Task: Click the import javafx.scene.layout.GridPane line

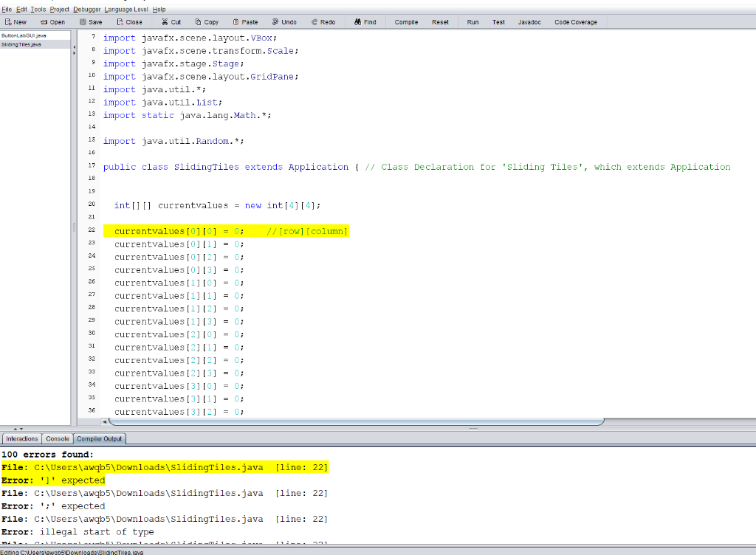Action: click(201, 77)
